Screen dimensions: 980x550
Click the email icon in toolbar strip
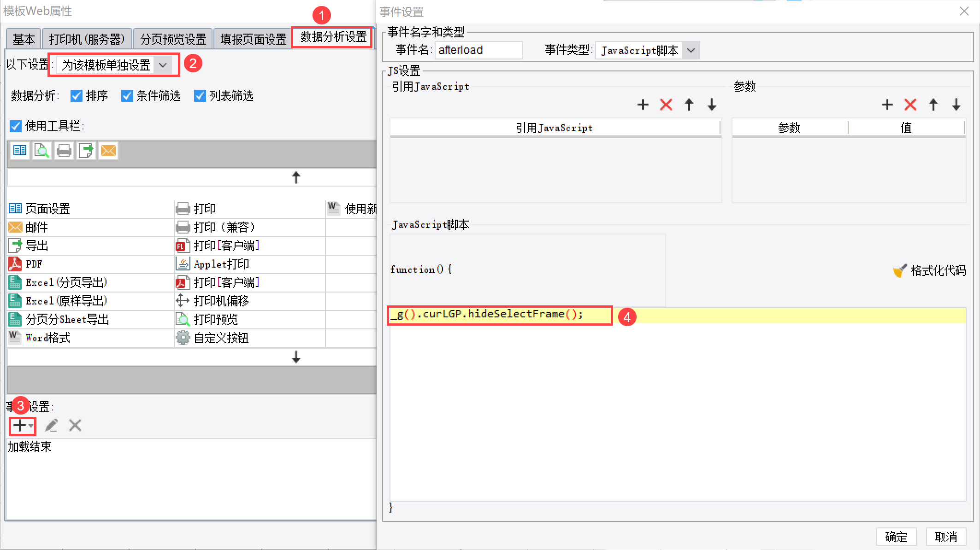coord(108,151)
